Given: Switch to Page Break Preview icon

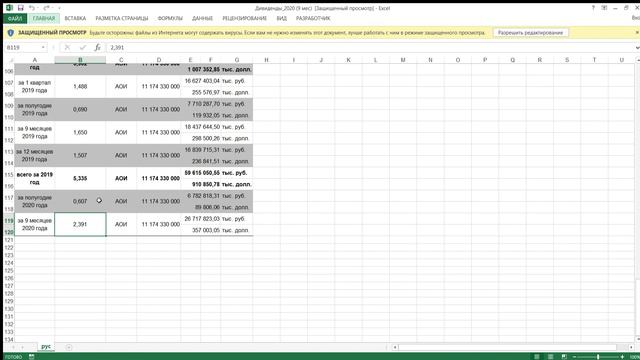Looking at the screenshot, I should (x=564, y=357).
